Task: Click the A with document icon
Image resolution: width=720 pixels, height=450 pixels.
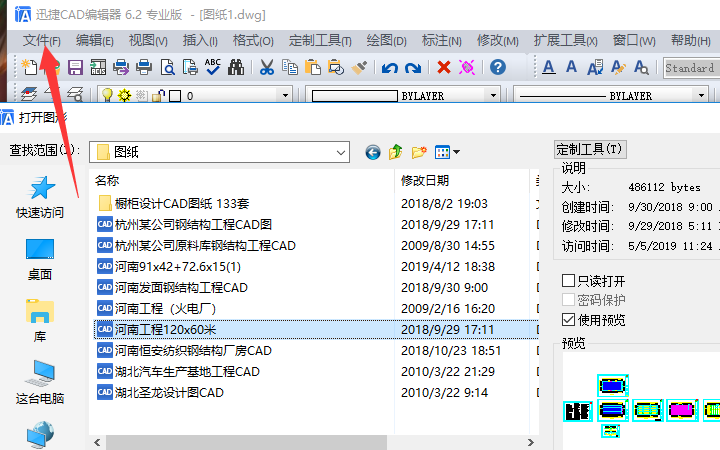Action: click(595, 68)
